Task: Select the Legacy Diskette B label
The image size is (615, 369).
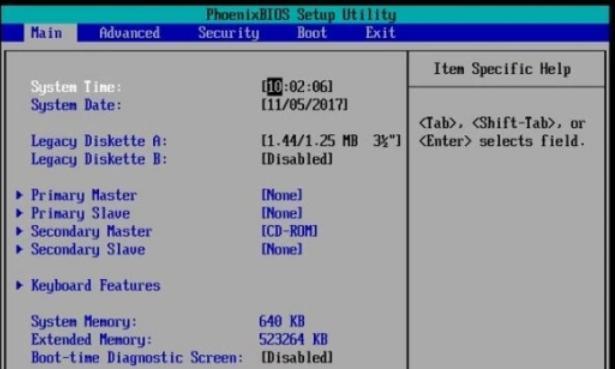Action: tap(99, 159)
